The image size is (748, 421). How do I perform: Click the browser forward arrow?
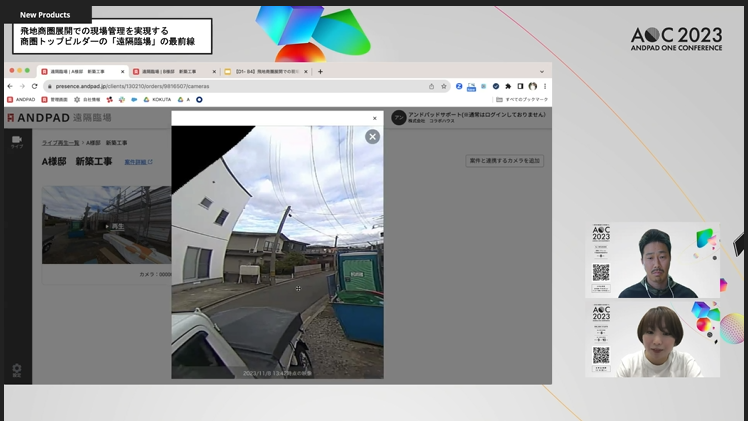click(22, 86)
